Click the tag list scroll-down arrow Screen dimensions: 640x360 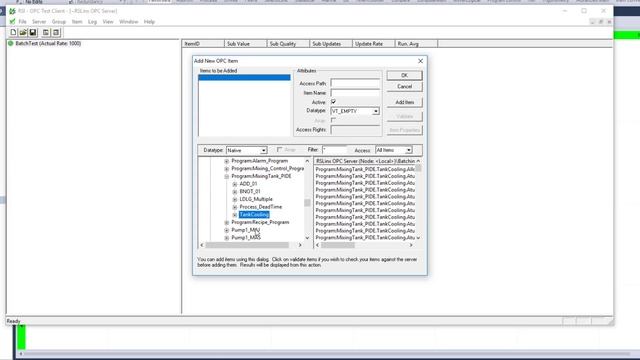(x=418, y=238)
